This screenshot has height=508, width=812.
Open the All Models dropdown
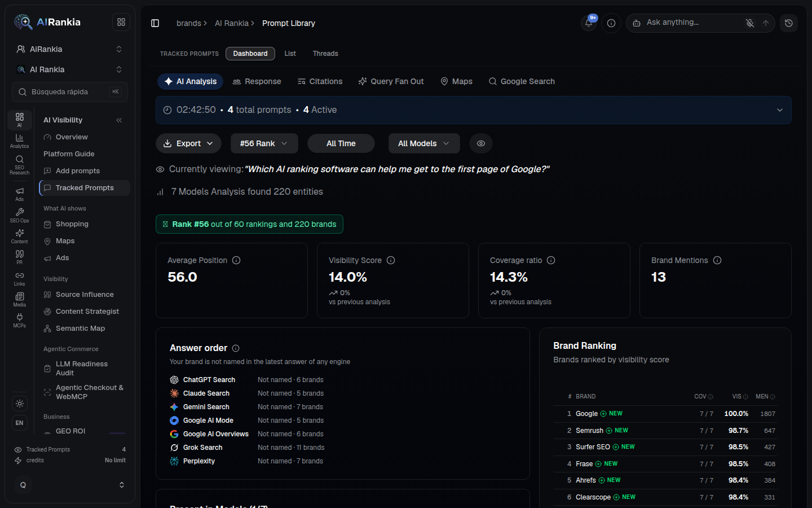coord(424,143)
